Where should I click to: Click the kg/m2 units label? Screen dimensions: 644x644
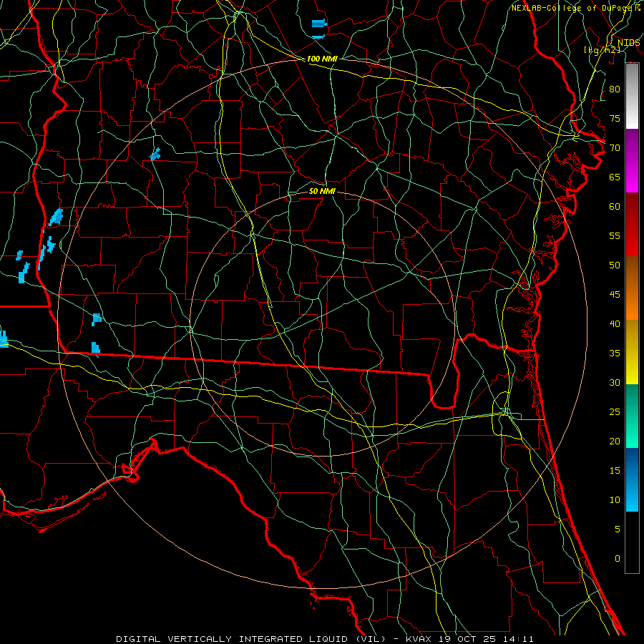point(602,50)
